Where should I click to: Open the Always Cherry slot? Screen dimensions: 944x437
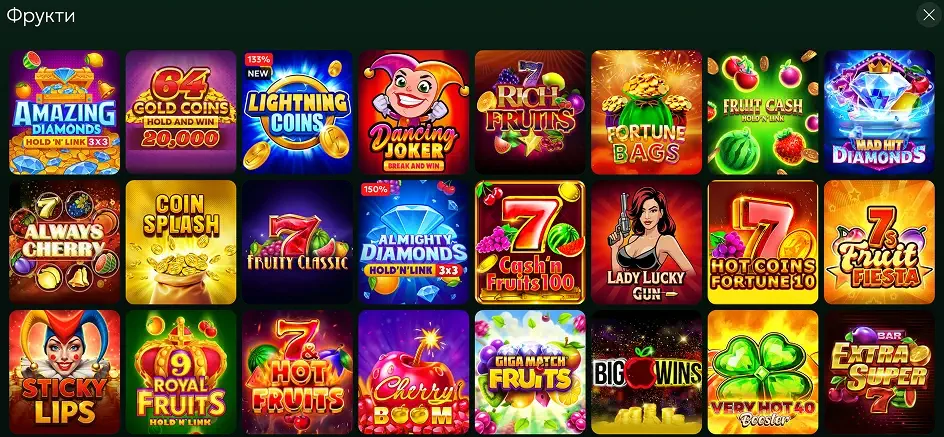64,243
